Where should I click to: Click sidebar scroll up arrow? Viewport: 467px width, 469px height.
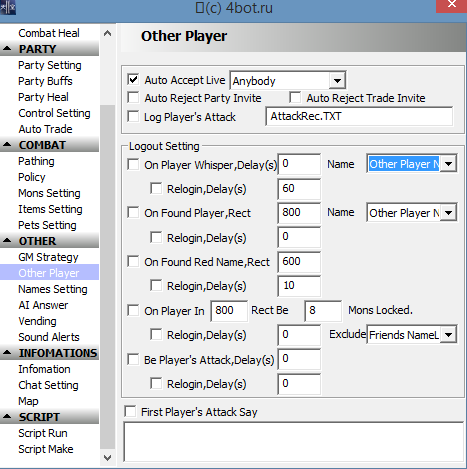coord(107,33)
